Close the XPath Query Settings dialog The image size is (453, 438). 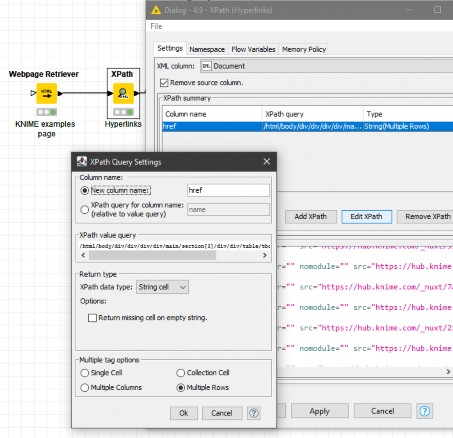tap(267, 162)
